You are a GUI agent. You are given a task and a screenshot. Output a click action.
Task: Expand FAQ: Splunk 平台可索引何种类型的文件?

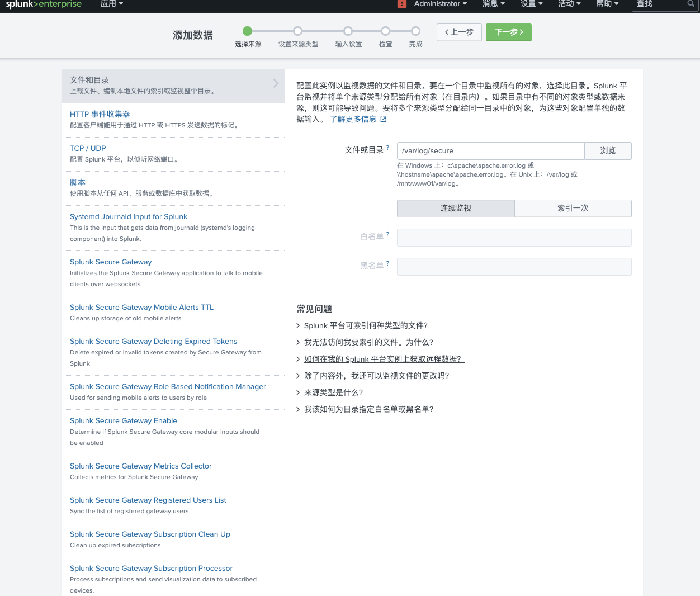point(362,325)
